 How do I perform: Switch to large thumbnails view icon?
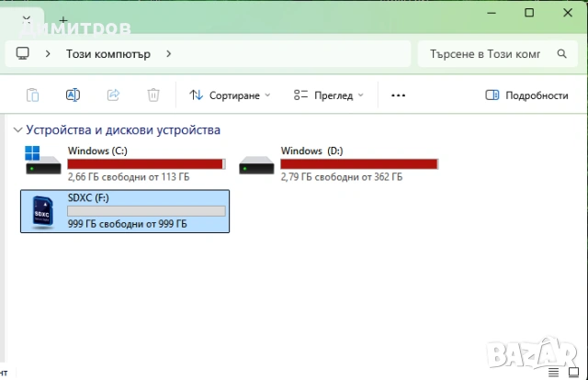[x=573, y=372]
